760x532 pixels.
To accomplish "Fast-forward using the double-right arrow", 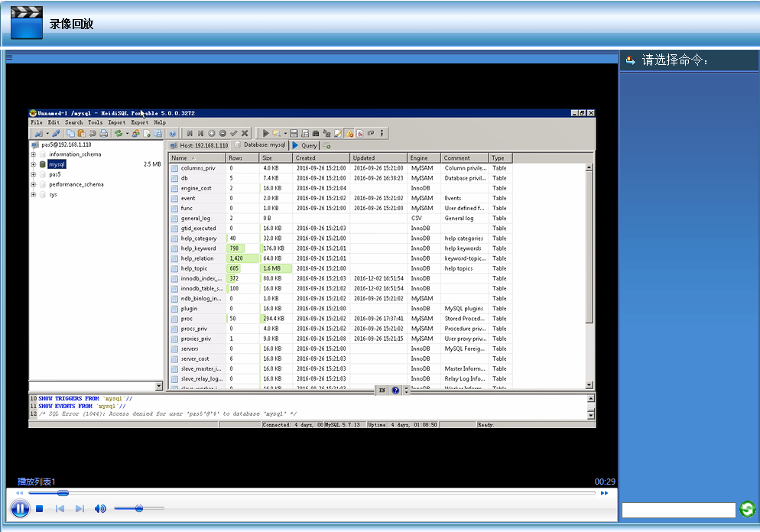I will pyautogui.click(x=604, y=493).
